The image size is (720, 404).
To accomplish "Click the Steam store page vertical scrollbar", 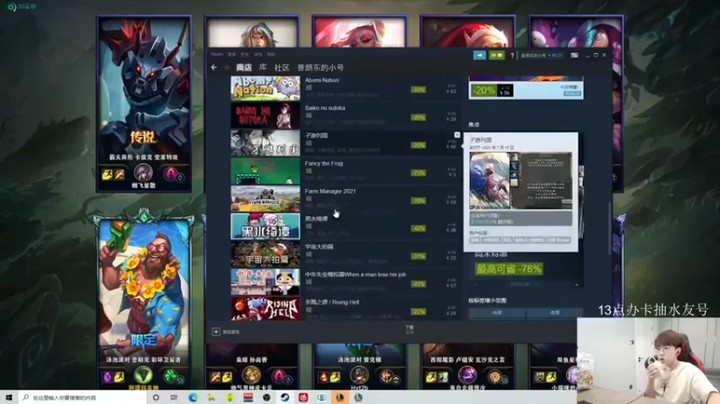I will (x=610, y=228).
